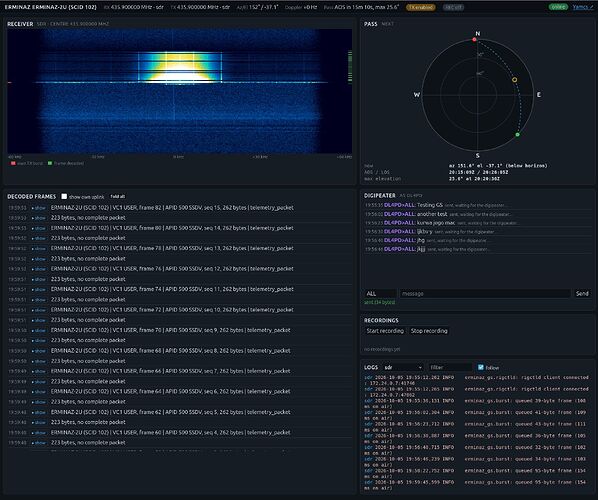Screen dimensions: 598x500
Task: Click the fold all button
Action: [x=117, y=196]
